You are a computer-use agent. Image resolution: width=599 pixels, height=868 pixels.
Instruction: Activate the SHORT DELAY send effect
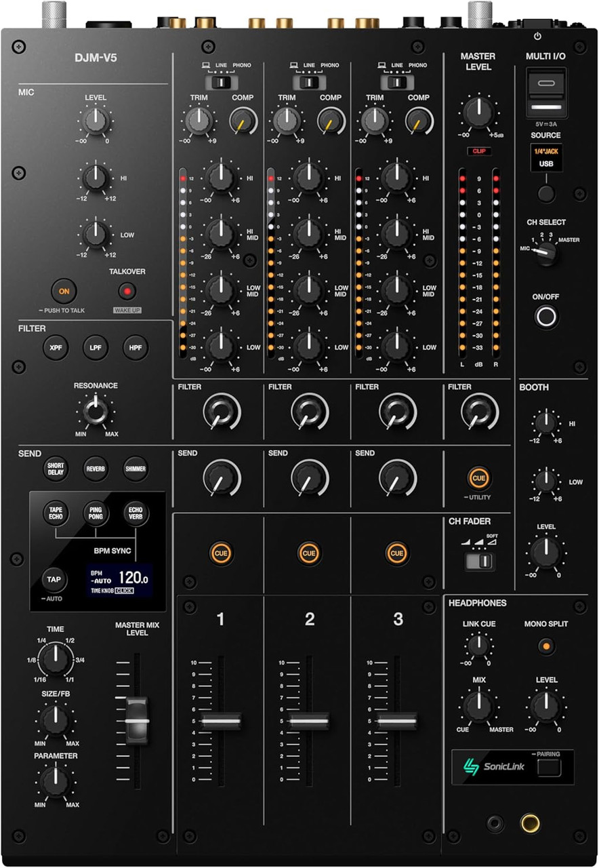pos(54,469)
